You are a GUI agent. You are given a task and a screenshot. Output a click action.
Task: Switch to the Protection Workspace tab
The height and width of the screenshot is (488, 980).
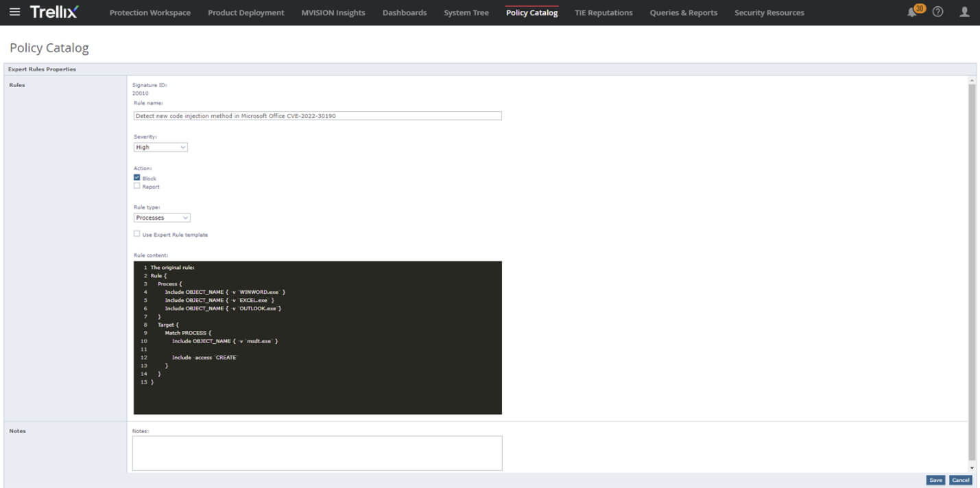tap(150, 12)
